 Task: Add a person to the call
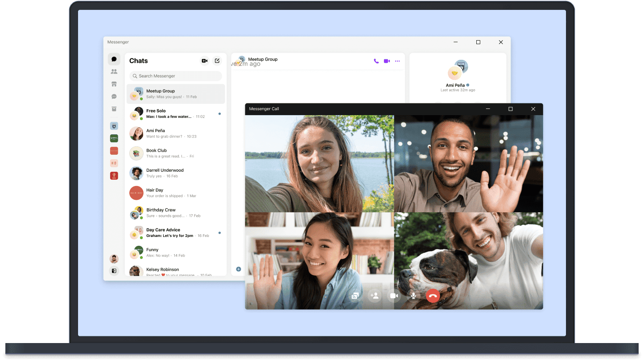[x=375, y=296]
